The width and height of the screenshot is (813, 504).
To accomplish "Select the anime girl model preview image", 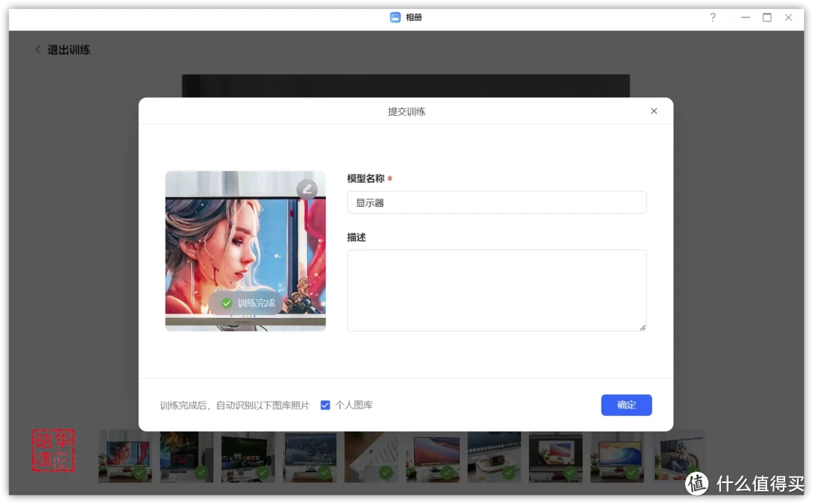I will coord(245,250).
